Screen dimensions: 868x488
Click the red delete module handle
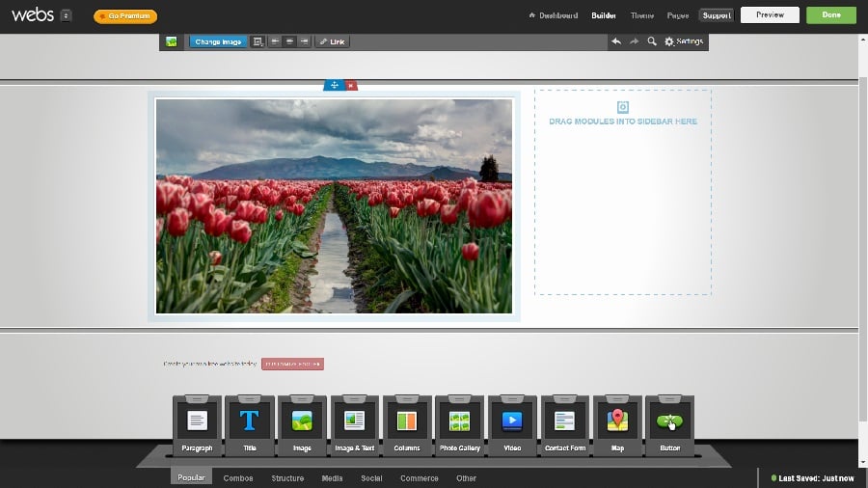coord(351,86)
